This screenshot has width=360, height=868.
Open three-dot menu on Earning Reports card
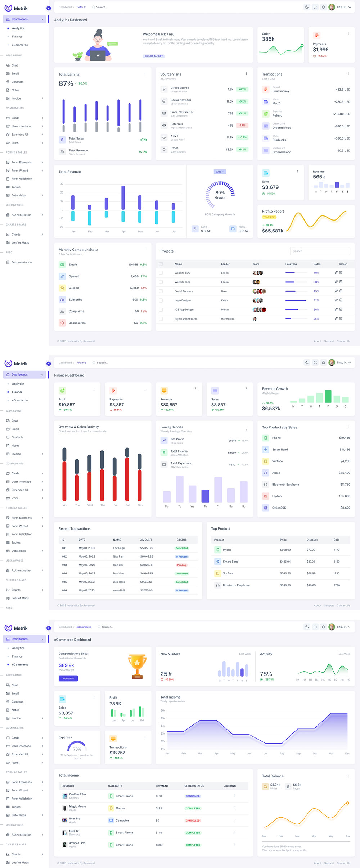[247, 429]
